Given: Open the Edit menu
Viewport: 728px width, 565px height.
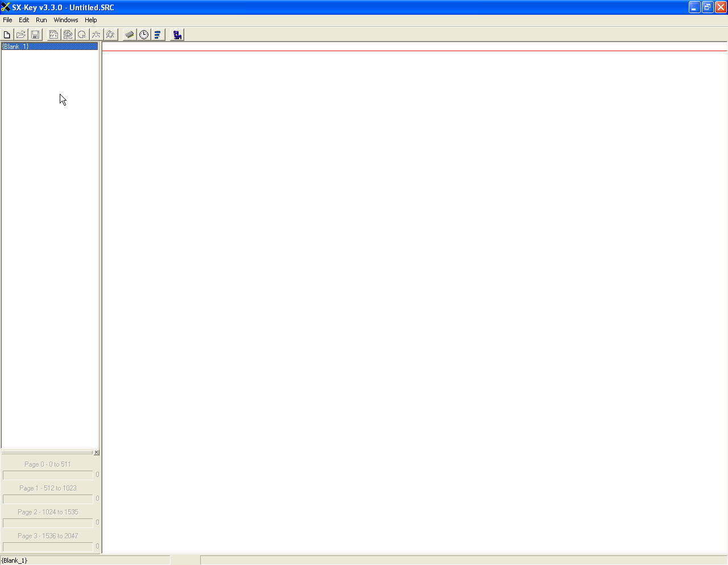Looking at the screenshot, I should click(x=24, y=20).
